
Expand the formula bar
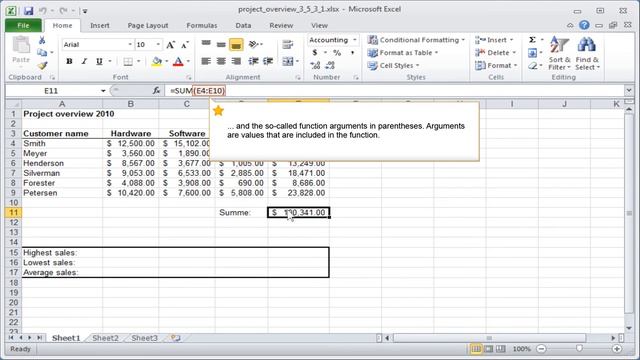[x=629, y=90]
